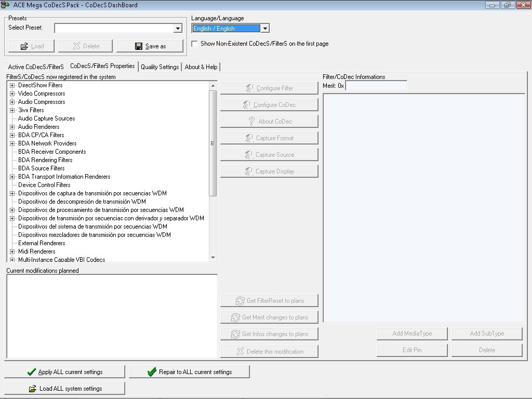This screenshot has height=399, width=532.
Task: Select Dispositivos mezcladores de transmisión item
Action: 95,235
